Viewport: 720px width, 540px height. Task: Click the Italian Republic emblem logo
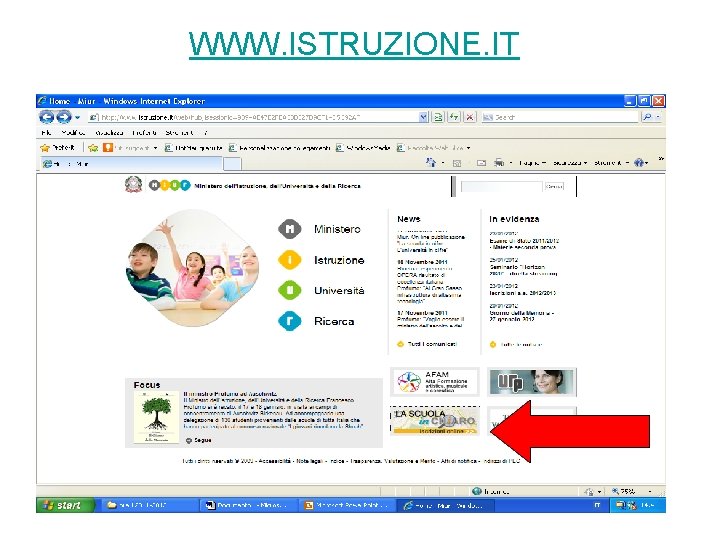(x=133, y=185)
